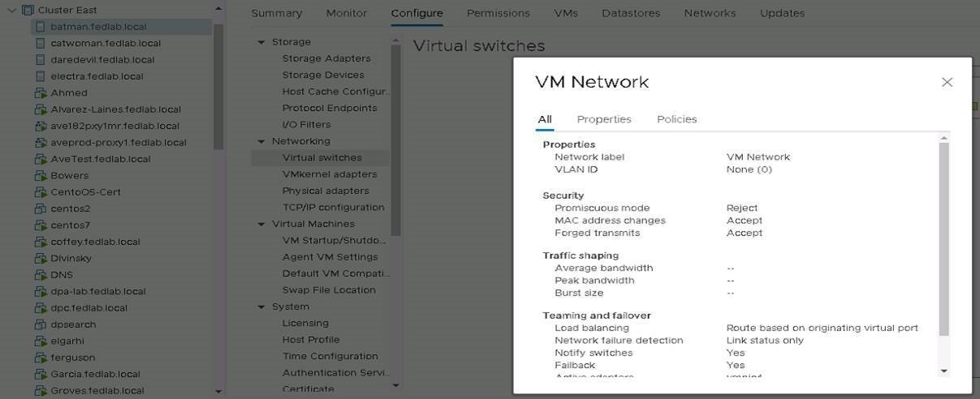This screenshot has height=399, width=980.
Task: Click the Cluster East cluster icon
Action: (28, 10)
